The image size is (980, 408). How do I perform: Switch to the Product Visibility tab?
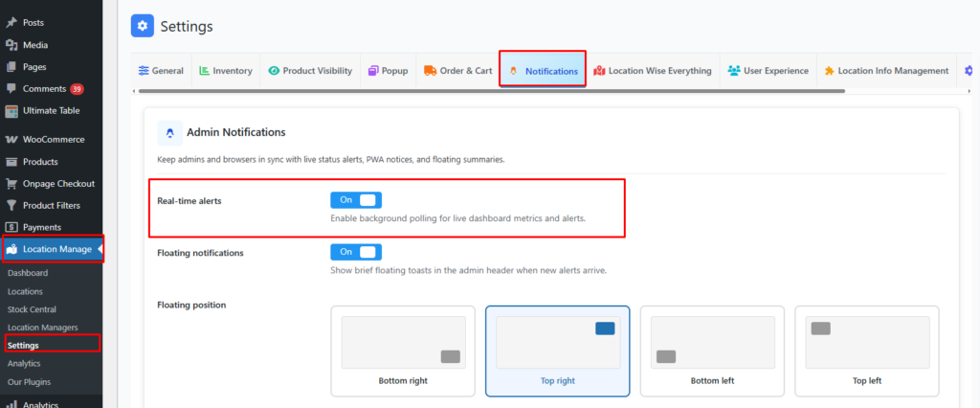[x=310, y=71]
